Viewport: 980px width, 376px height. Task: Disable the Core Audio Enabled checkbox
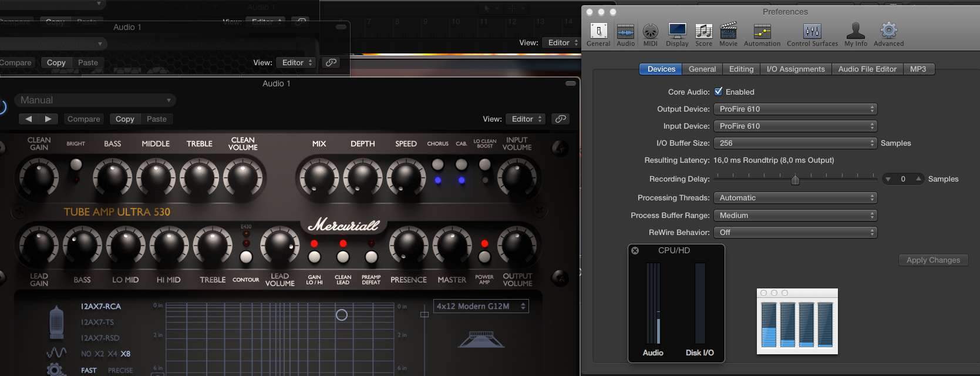click(718, 92)
